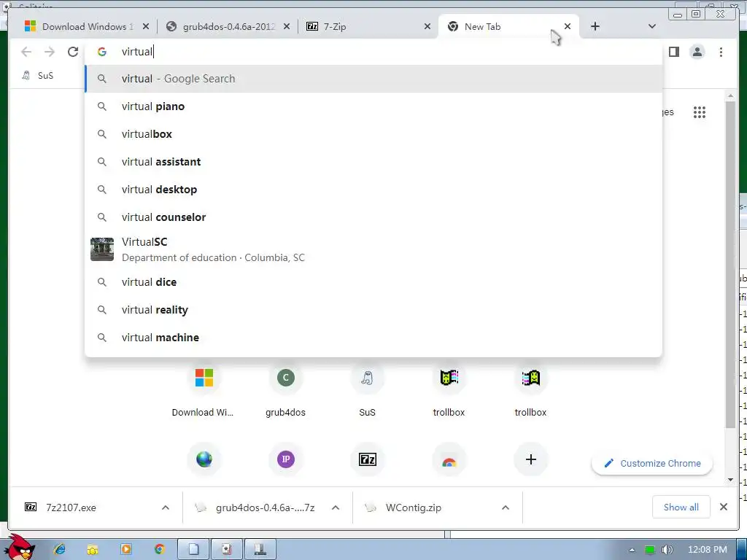747x560 pixels.
Task: Close the New Tab tab
Action: click(x=568, y=26)
